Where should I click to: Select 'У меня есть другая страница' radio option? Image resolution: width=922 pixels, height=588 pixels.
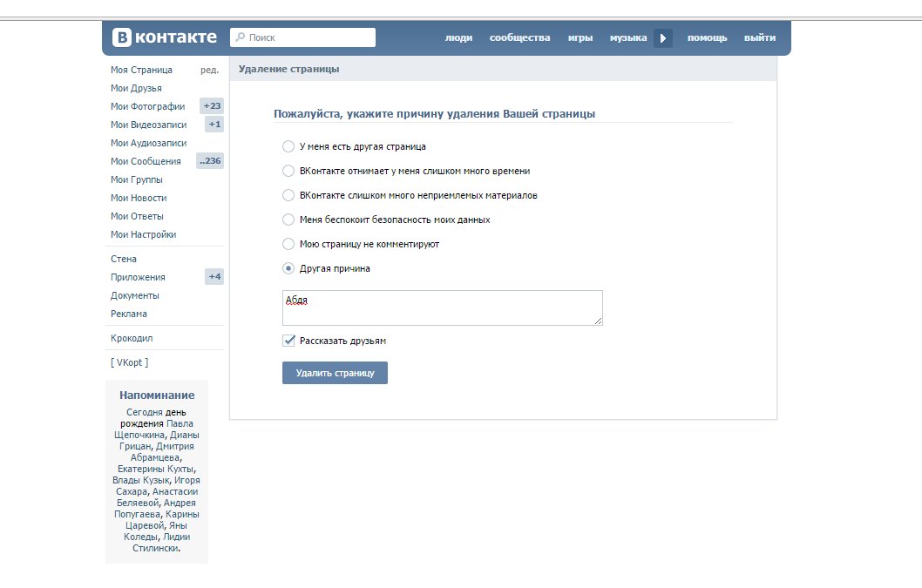288,146
